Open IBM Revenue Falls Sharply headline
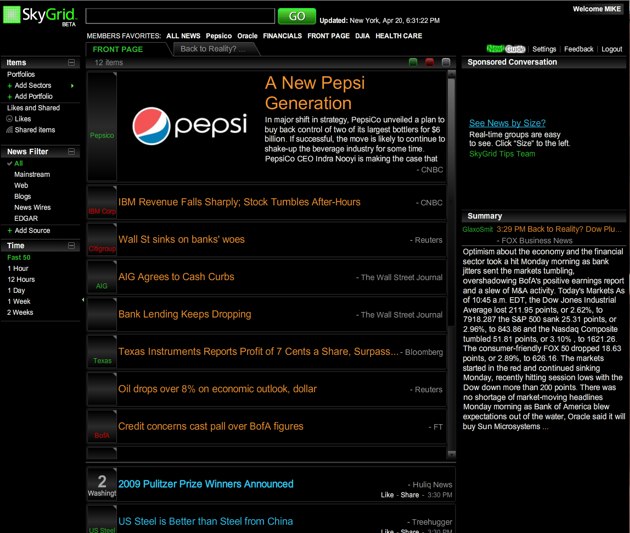 coord(239,202)
